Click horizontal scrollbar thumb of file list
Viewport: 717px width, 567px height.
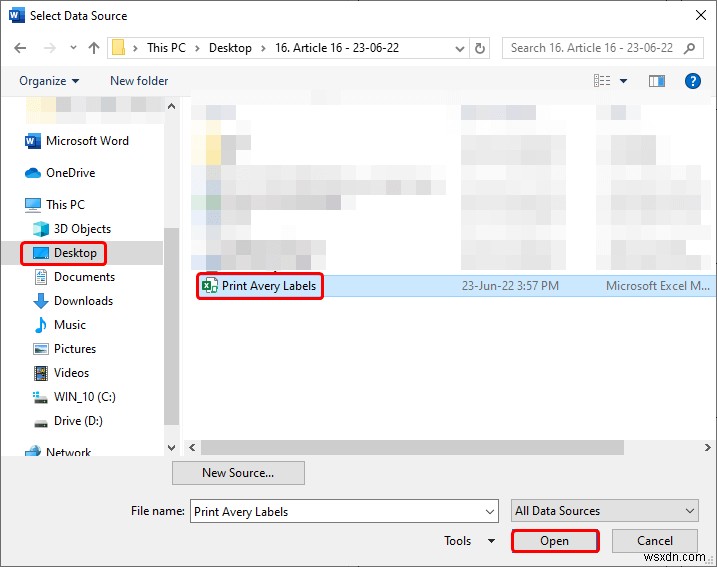point(412,448)
